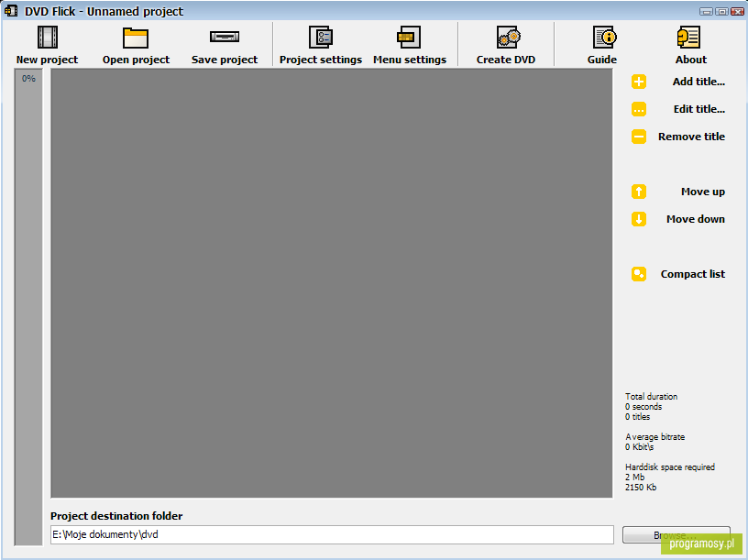Click the Move down text button
Viewport: 748px width, 560px height.
pyautogui.click(x=696, y=219)
